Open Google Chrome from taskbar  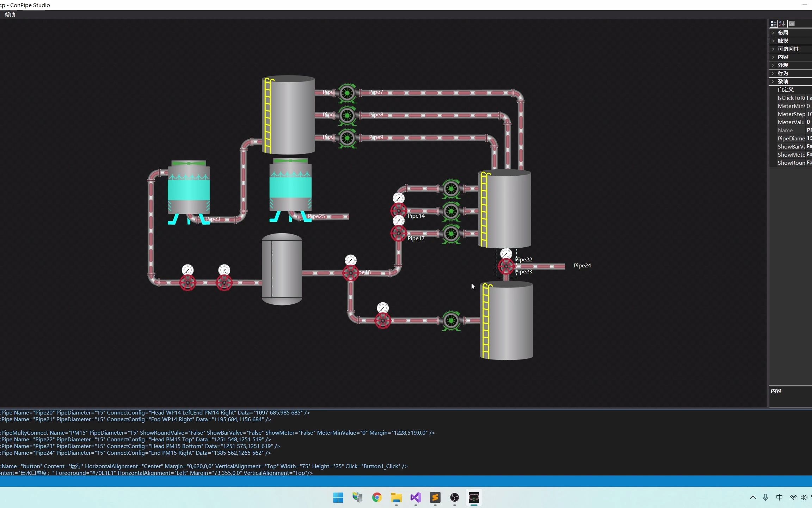pos(377,497)
